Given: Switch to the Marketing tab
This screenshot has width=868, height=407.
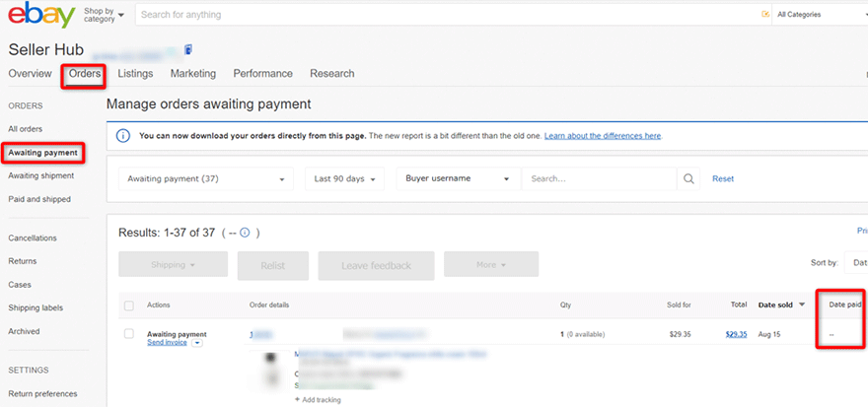Looking at the screenshot, I should [x=193, y=74].
